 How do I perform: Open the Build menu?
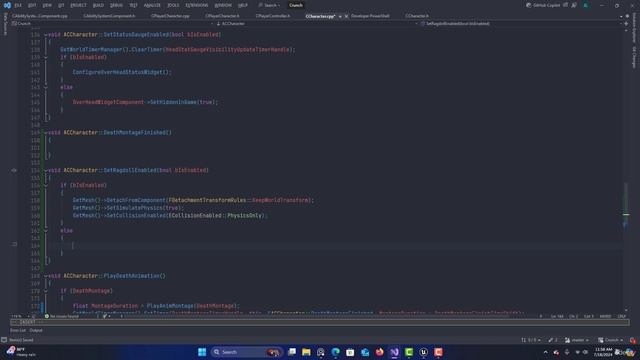(x=98, y=5)
